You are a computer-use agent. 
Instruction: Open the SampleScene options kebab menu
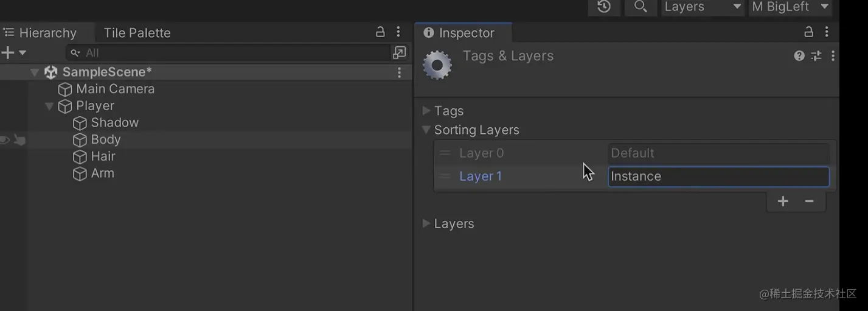(x=399, y=72)
